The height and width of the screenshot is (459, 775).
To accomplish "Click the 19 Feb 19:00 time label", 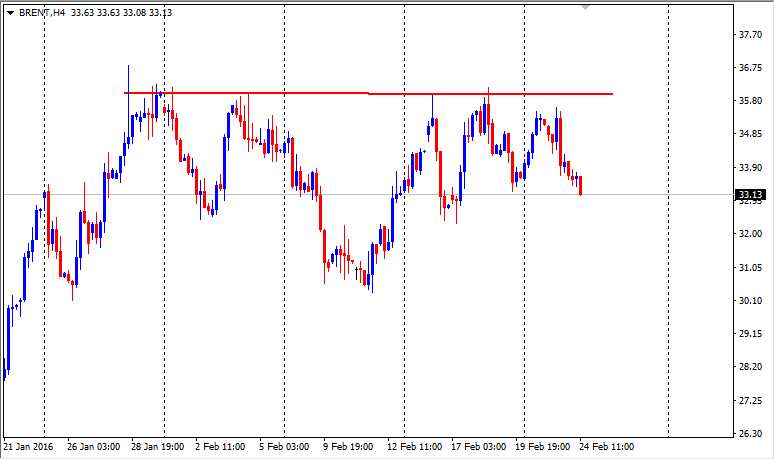I will pyautogui.click(x=543, y=447).
